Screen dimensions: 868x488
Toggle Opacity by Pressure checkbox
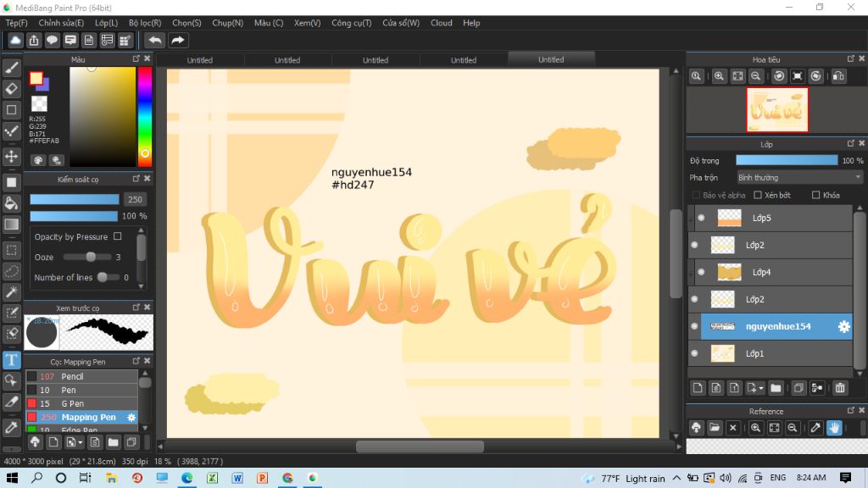(x=117, y=236)
